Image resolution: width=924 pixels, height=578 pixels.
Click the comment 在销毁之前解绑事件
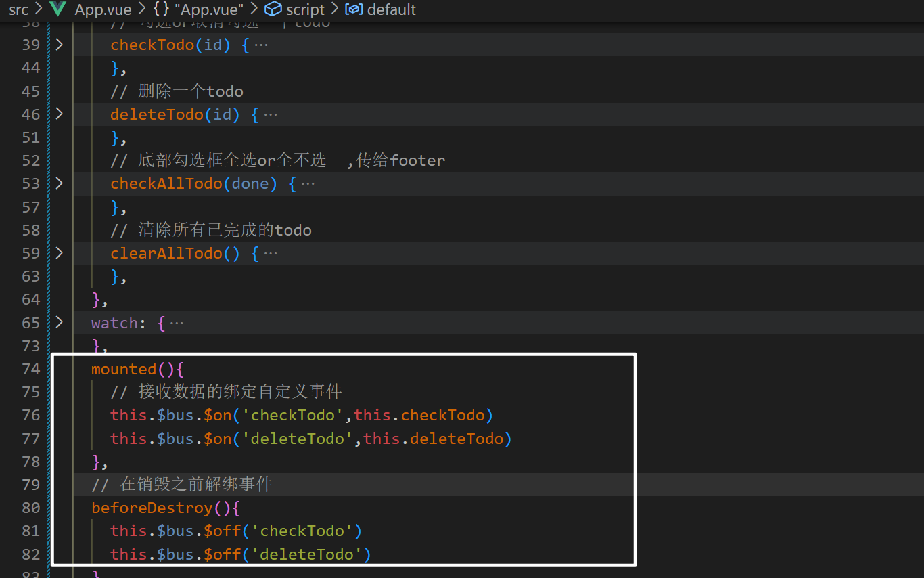tap(182, 485)
